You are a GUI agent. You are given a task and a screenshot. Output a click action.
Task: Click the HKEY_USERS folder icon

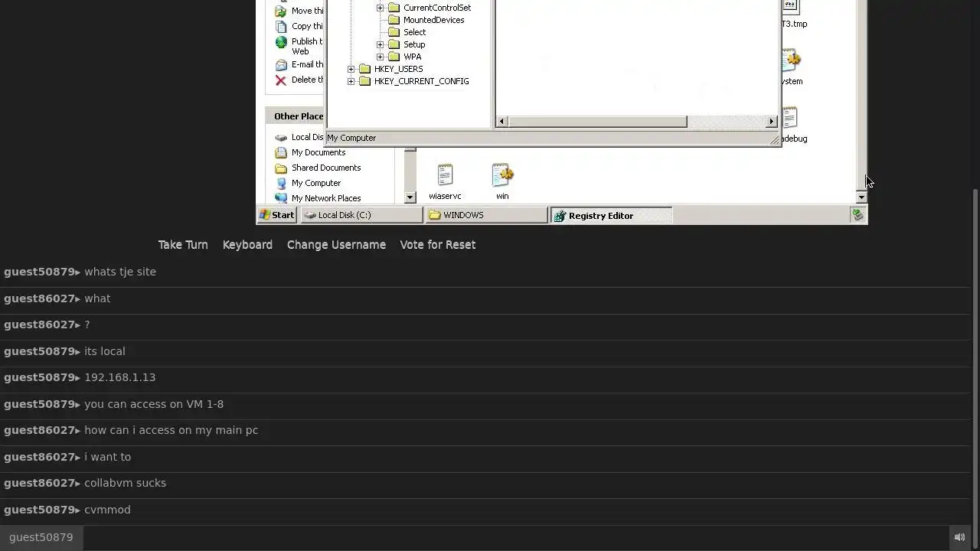coord(365,69)
